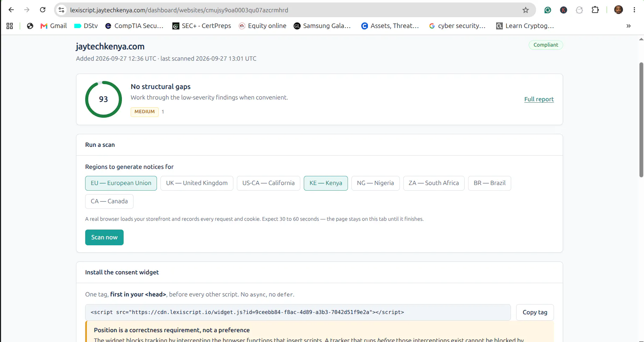Click the jaytechkenya.com site heading
Image resolution: width=644 pixels, height=342 pixels.
click(110, 47)
